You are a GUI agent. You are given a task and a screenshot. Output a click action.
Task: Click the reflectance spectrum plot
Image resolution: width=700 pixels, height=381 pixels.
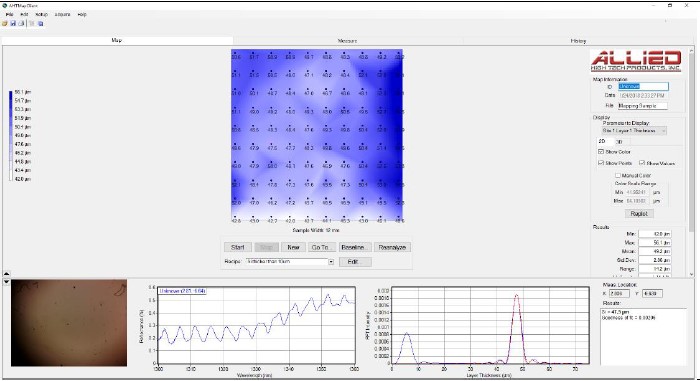pyautogui.click(x=256, y=326)
